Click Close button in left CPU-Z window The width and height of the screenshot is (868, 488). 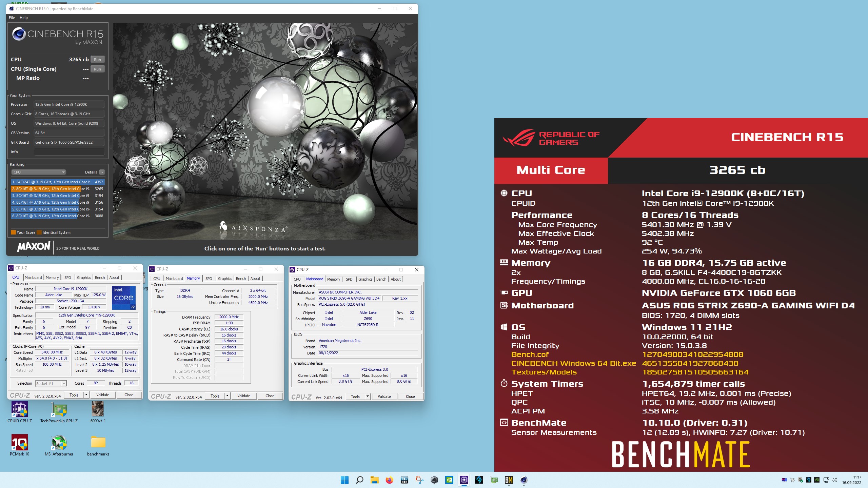(129, 395)
